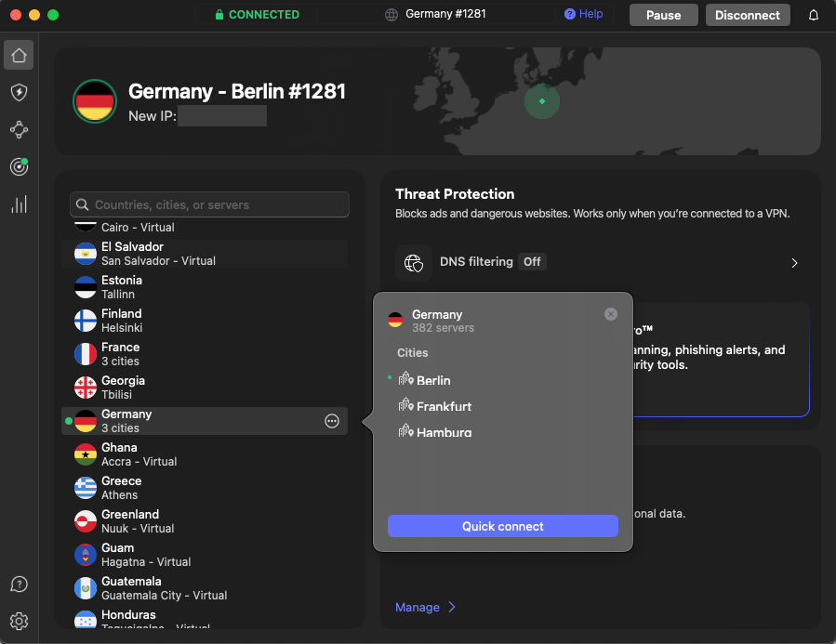Click the Germany - Berlin #1281 title
Image resolution: width=836 pixels, height=644 pixels.
point(237,91)
